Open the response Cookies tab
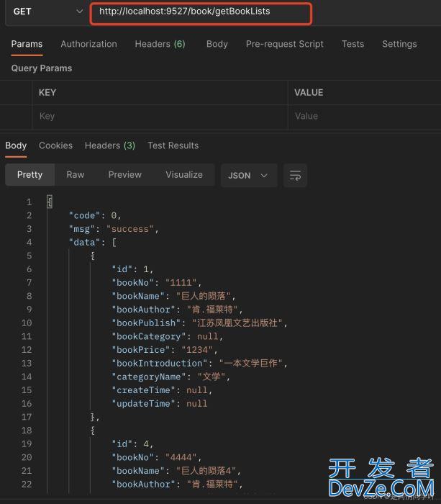 (55, 145)
